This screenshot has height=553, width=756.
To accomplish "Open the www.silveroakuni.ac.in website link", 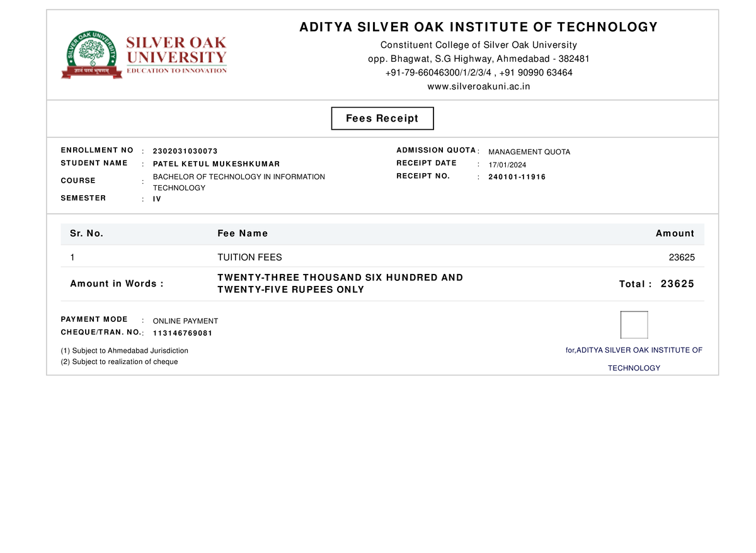I will point(478,86).
